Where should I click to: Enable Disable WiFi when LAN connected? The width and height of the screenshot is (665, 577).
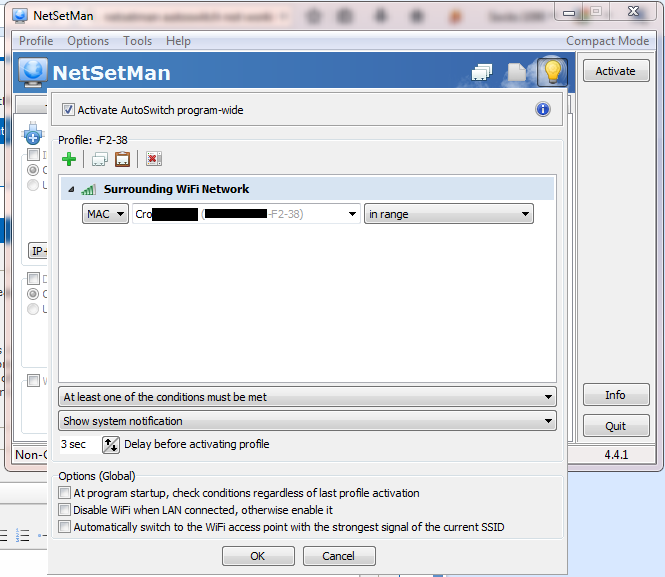pyautogui.click(x=64, y=510)
